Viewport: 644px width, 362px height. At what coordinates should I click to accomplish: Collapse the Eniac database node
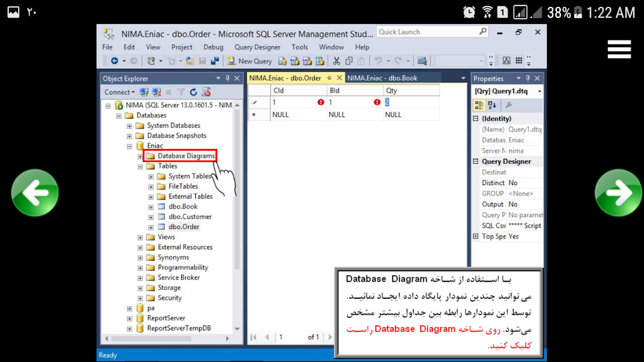(x=129, y=146)
